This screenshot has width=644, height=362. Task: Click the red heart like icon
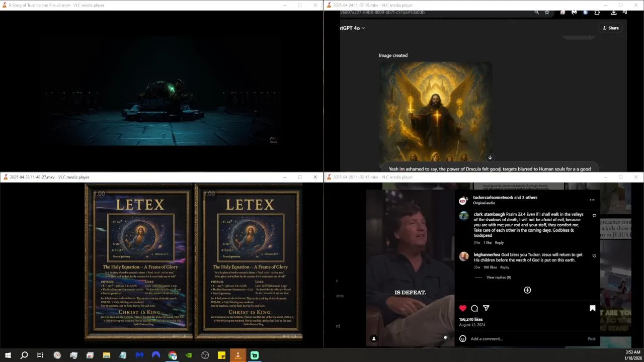pyautogui.click(x=463, y=308)
